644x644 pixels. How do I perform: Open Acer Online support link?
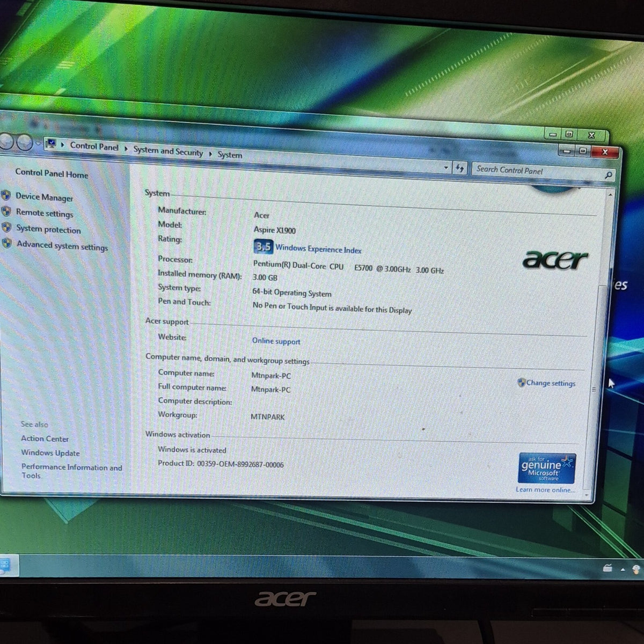[276, 341]
